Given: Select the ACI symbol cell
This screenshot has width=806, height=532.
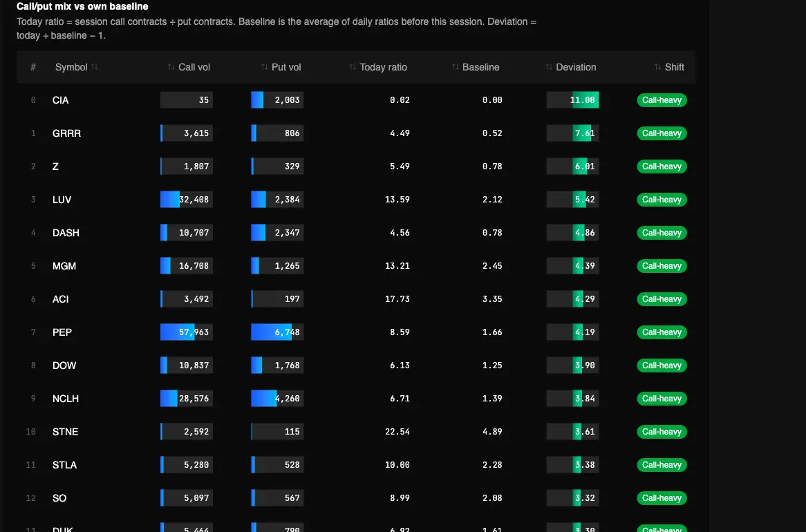Looking at the screenshot, I should click(x=61, y=299).
